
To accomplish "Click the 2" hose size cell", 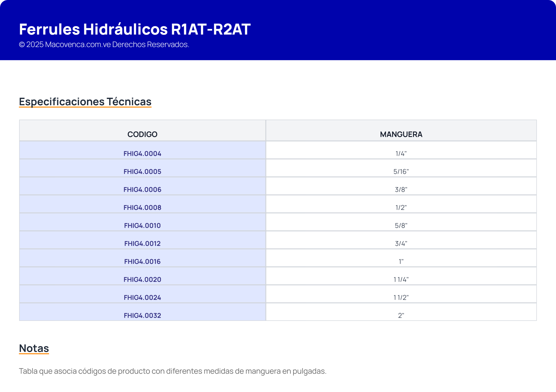I will [401, 315].
